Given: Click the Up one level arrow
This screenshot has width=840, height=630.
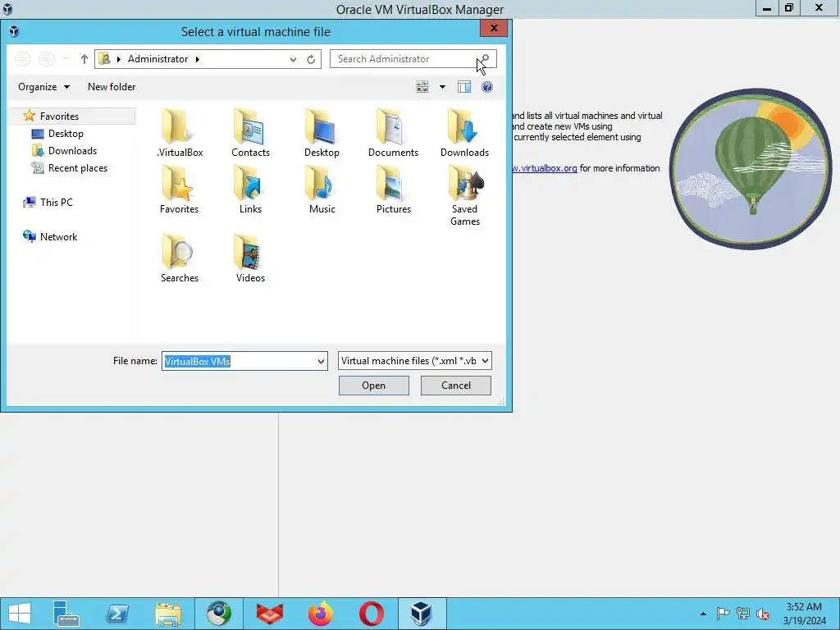Looking at the screenshot, I should click(x=84, y=59).
